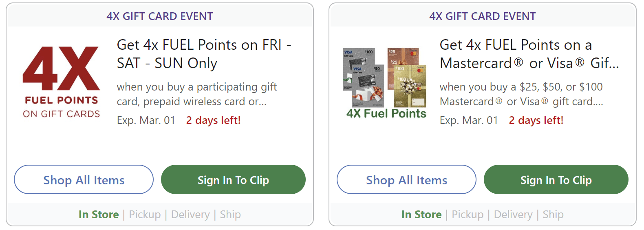Select Pickup on the left coupon
644x230 pixels.
point(145,215)
